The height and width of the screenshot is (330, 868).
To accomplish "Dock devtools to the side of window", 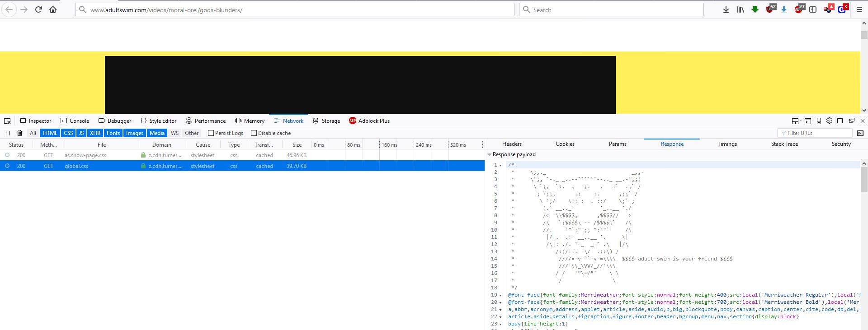I will (x=840, y=121).
